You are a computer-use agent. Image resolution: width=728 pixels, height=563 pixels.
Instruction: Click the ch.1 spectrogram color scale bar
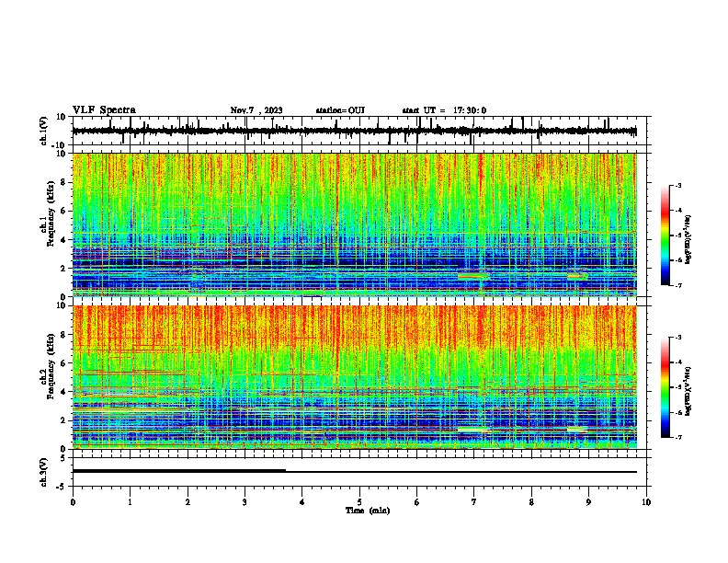(665, 236)
